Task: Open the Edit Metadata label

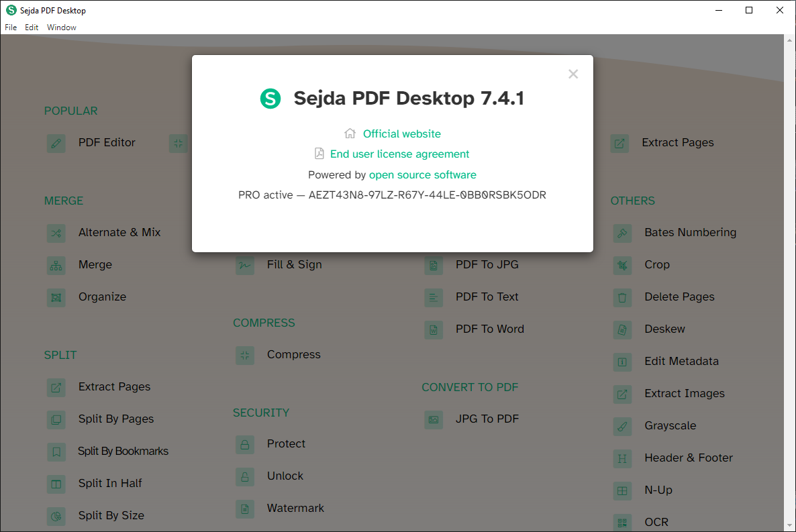Action: [x=682, y=362]
